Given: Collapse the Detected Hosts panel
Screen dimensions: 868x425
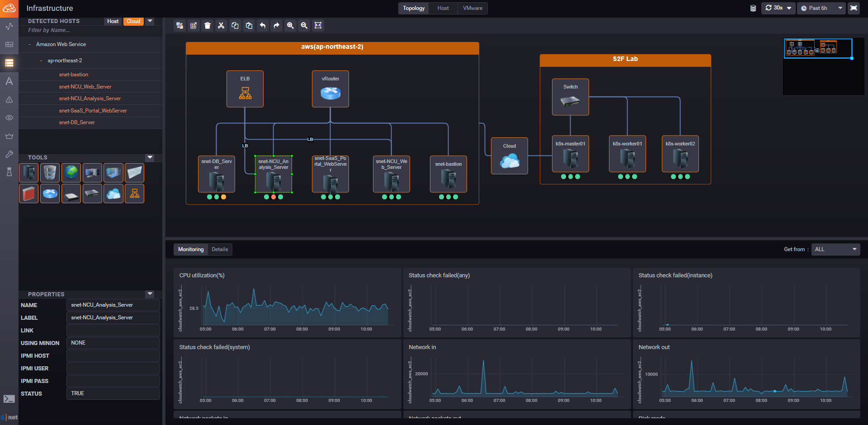Looking at the screenshot, I should pos(150,21).
